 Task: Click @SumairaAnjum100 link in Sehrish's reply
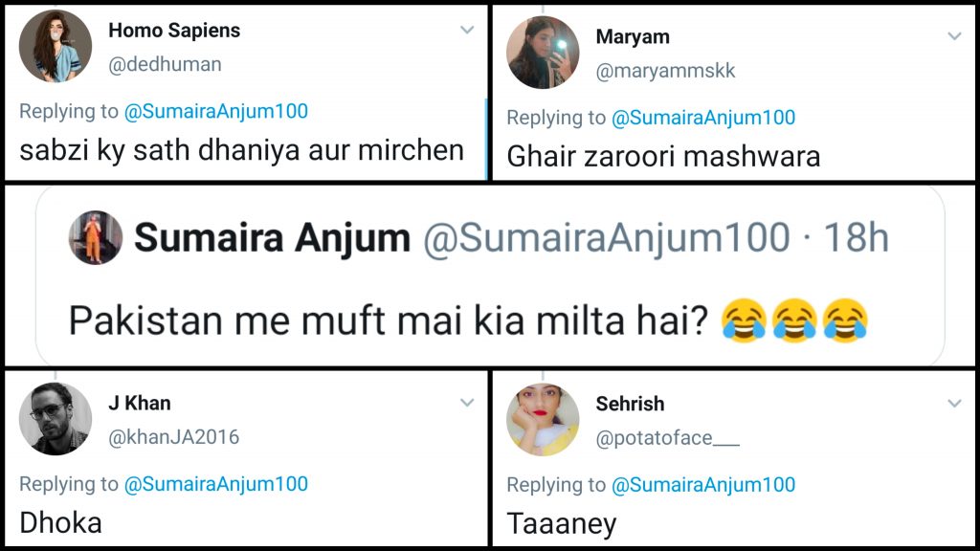[703, 484]
